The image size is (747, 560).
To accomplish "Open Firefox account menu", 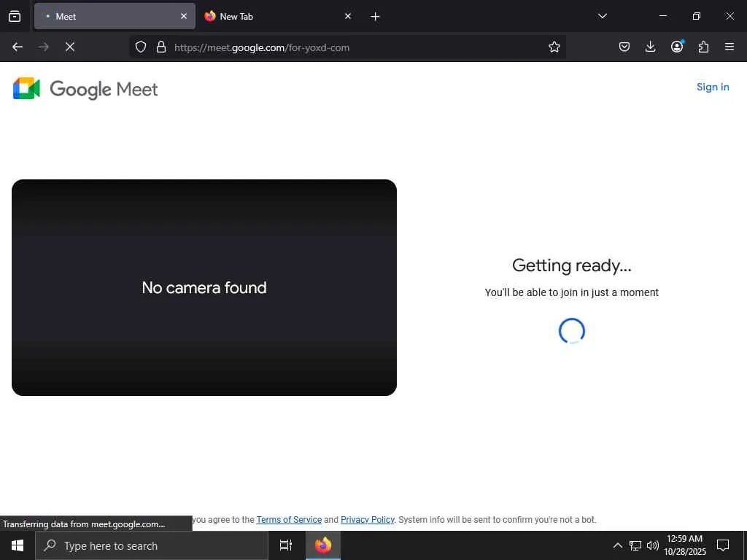I will click(677, 47).
